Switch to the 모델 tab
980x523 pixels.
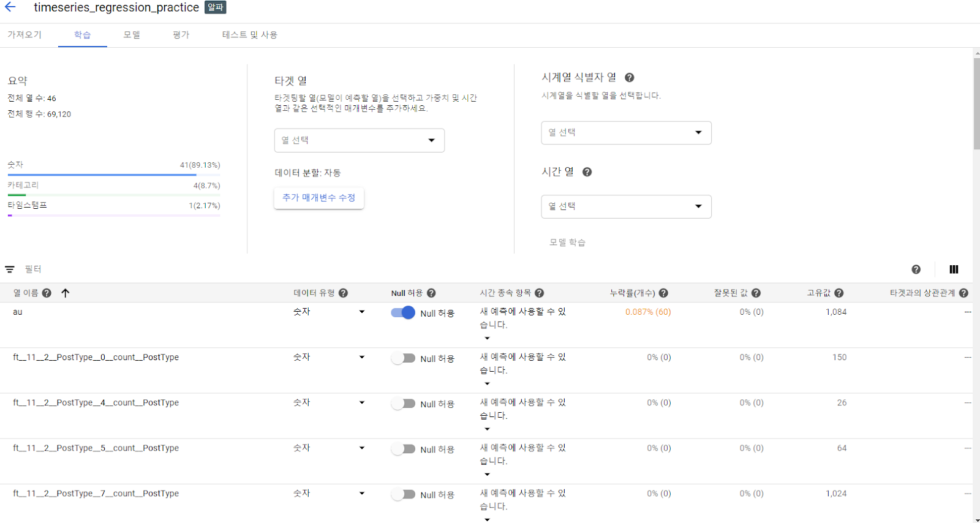[x=132, y=35]
